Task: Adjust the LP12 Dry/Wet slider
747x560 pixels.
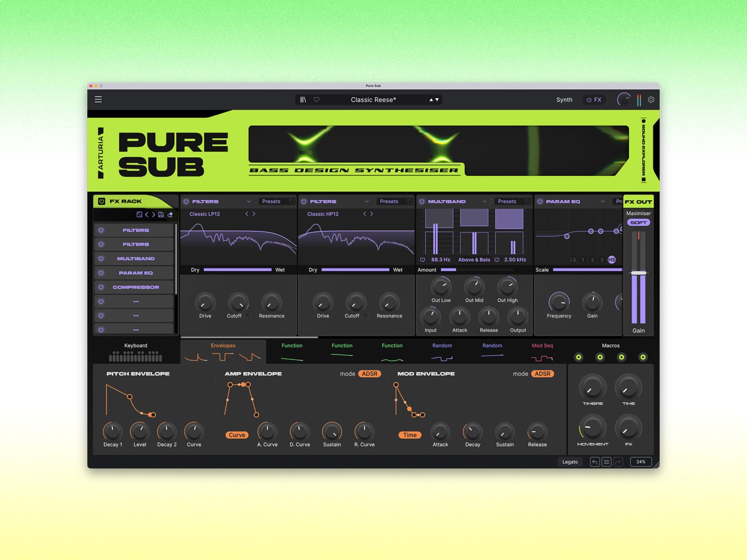Action: pos(238,270)
